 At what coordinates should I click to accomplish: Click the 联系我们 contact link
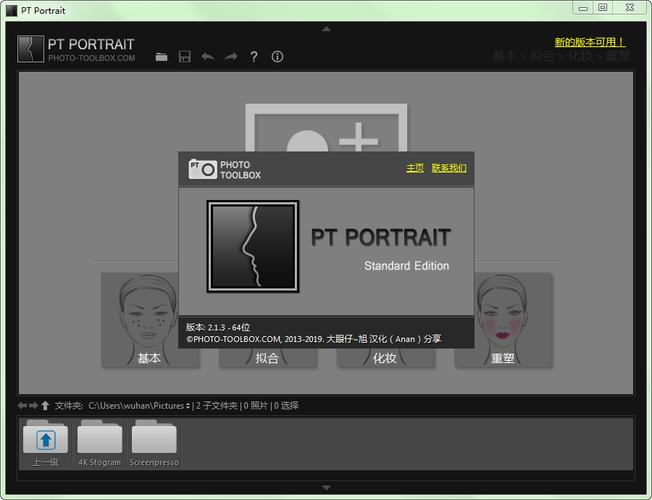tap(449, 168)
